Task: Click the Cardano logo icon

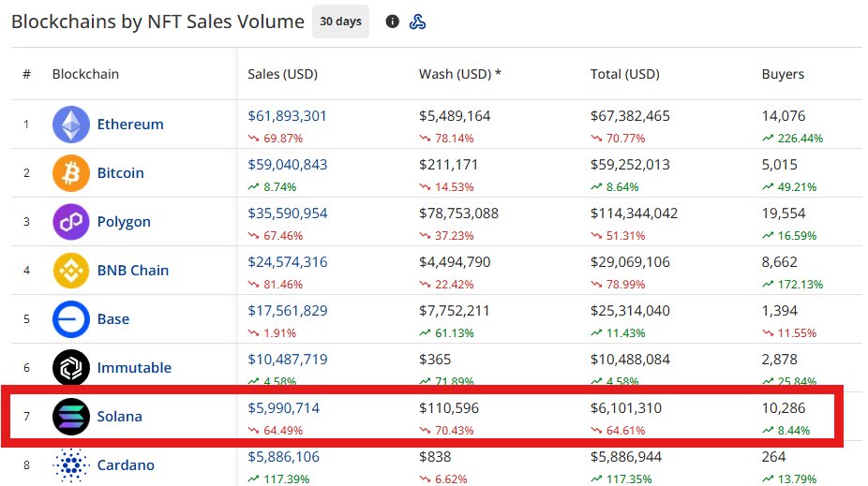Action: point(71,465)
